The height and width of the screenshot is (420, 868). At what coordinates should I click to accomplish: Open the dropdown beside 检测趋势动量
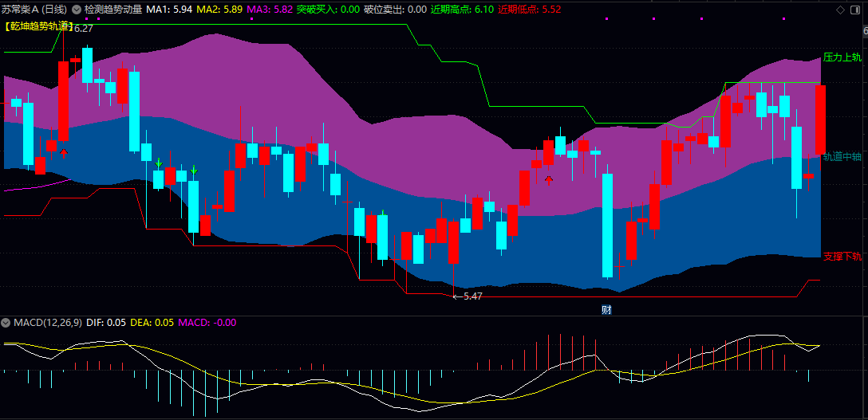[x=77, y=10]
